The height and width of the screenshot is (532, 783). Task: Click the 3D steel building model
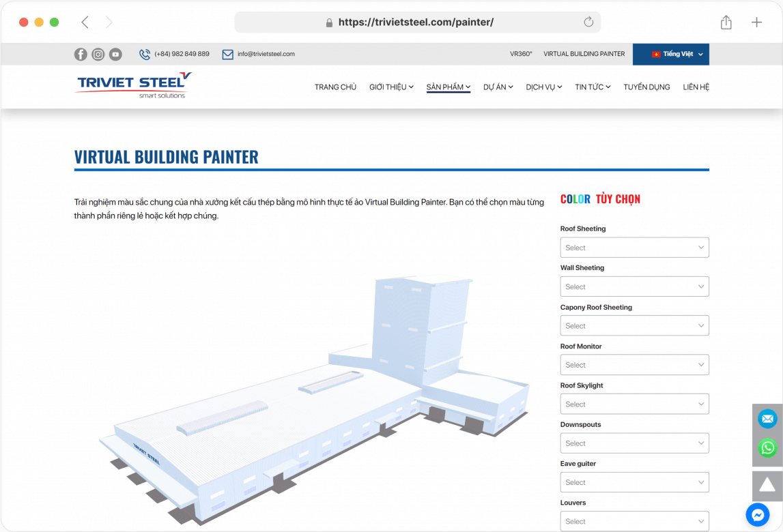(x=315, y=399)
